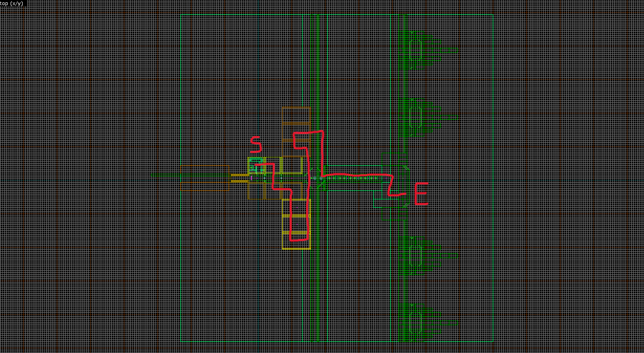Click the top-right corner of outer green boundary
This screenshot has width=644, height=353.
click(x=493, y=15)
